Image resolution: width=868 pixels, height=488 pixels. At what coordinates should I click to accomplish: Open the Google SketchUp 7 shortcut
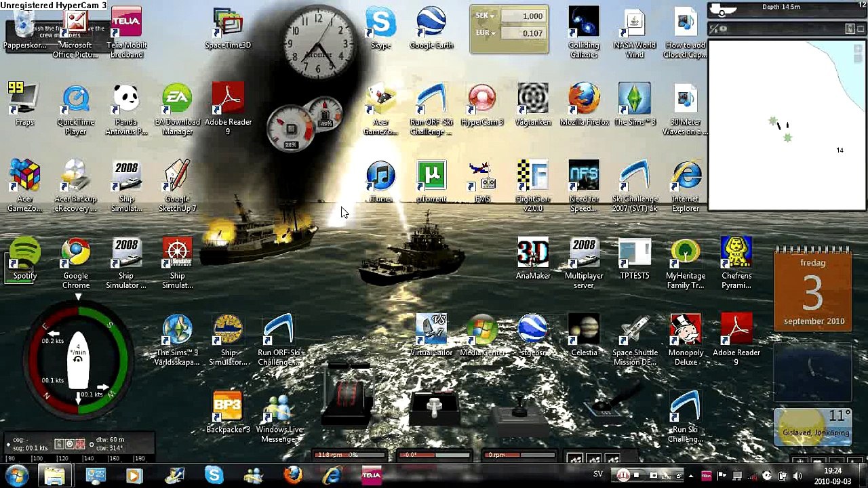177,186
